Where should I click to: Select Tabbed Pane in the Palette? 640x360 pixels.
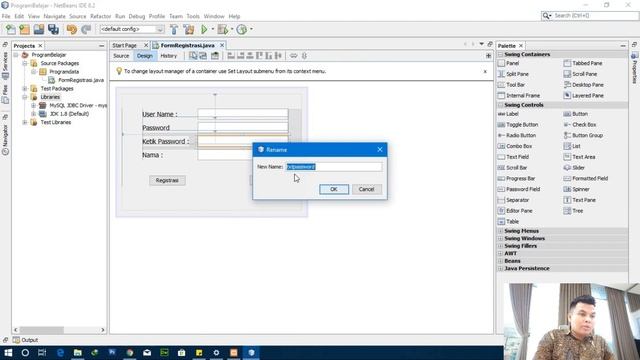tap(583, 63)
